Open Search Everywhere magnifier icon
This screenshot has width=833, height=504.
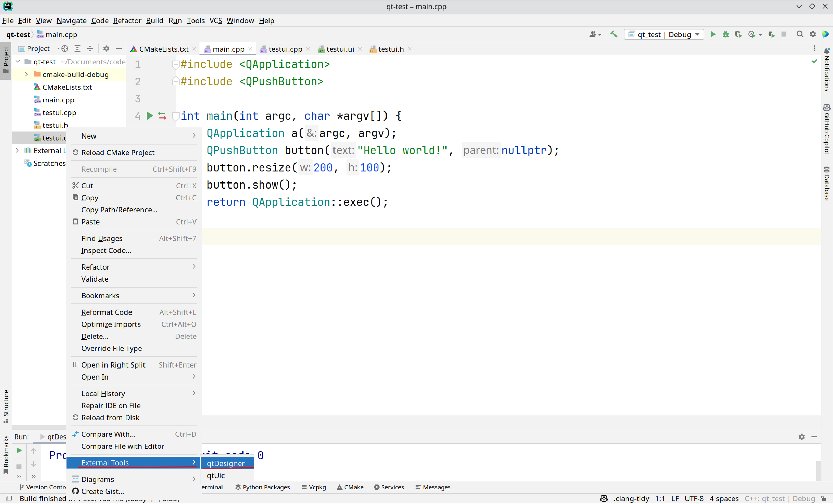(800, 34)
